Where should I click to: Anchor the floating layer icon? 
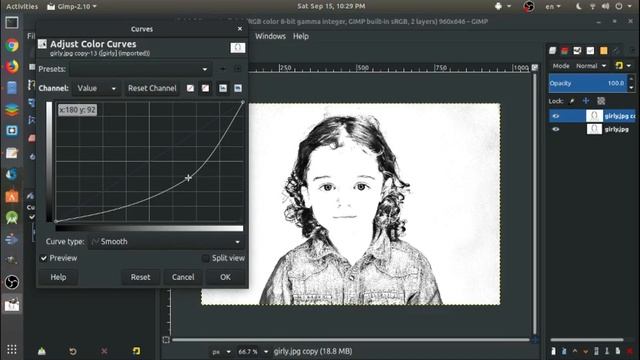coord(607,351)
